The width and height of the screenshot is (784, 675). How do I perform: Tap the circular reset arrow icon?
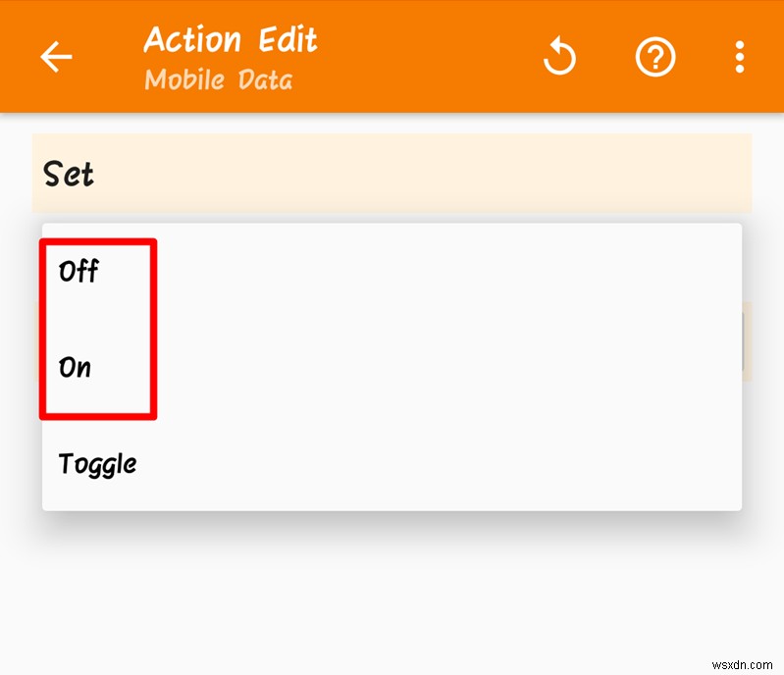560,58
